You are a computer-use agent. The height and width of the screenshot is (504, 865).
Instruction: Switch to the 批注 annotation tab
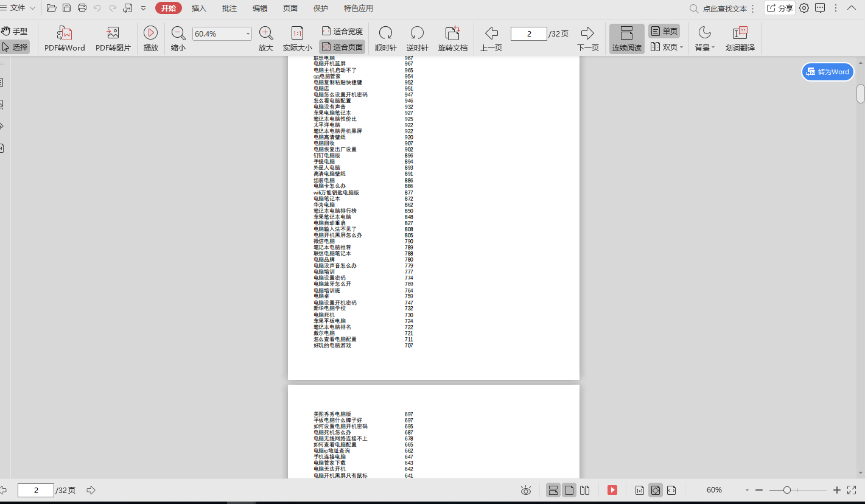(229, 8)
